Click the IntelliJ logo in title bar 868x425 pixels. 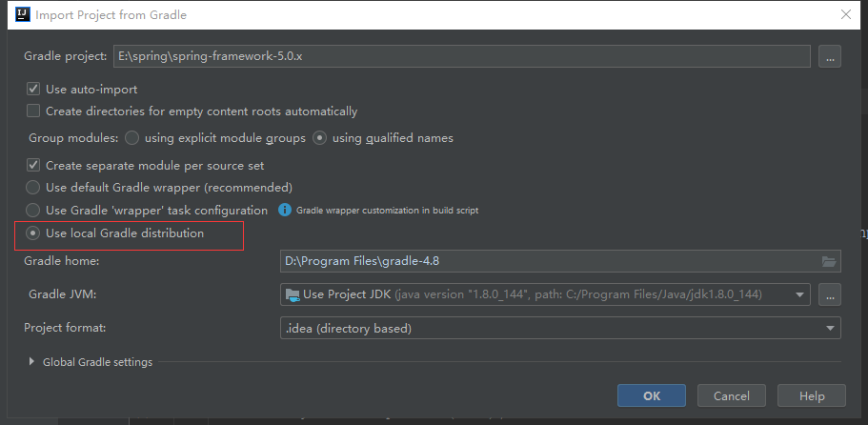[x=20, y=15]
